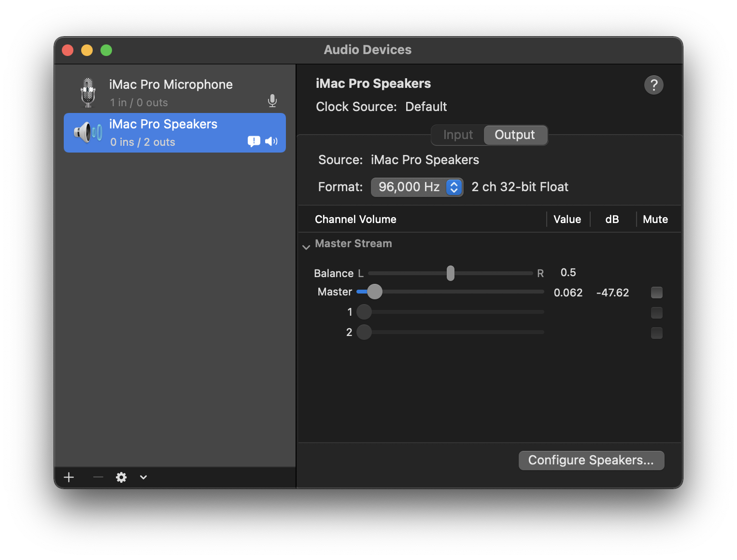Click the Configure Speakers button
The width and height of the screenshot is (737, 560).
pos(591,461)
